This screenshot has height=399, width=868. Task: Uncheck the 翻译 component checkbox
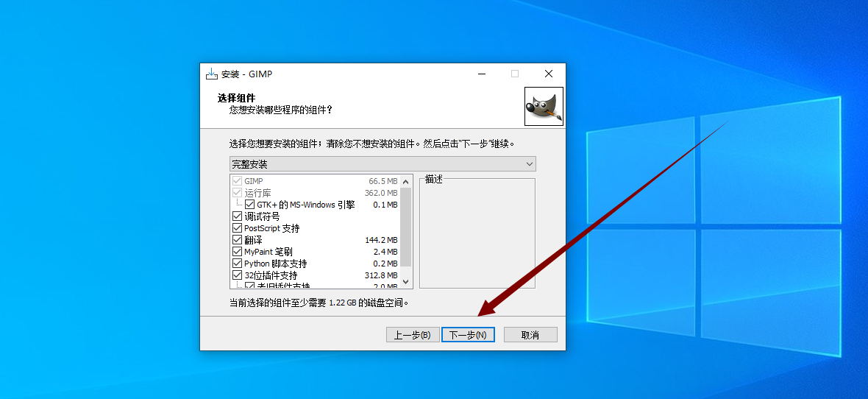tap(238, 240)
